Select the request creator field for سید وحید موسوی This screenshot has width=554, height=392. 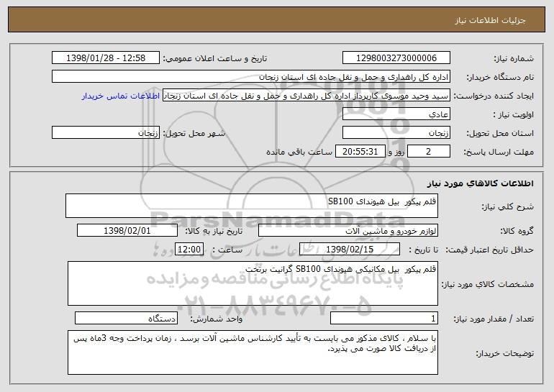pos(306,96)
